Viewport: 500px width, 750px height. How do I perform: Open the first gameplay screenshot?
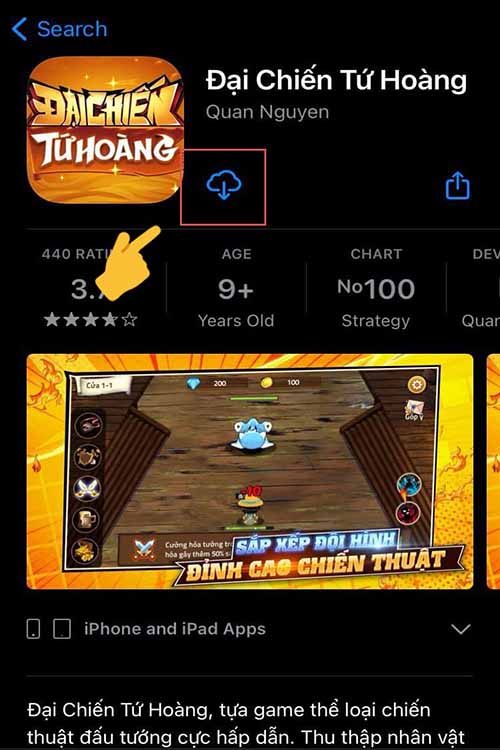249,471
